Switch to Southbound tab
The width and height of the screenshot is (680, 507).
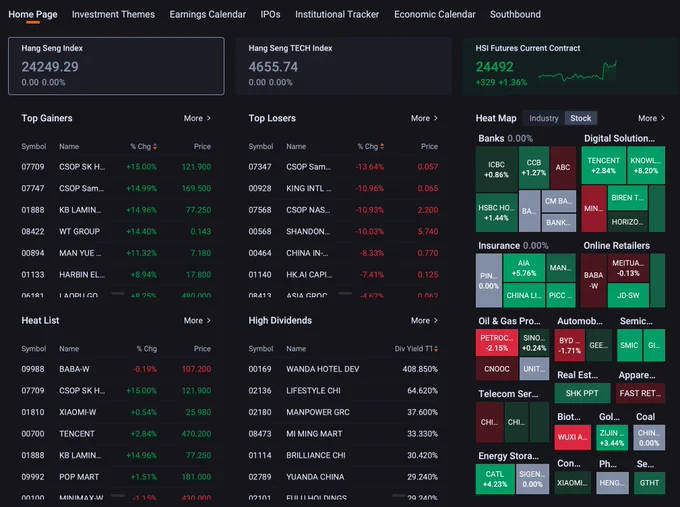pyautogui.click(x=515, y=14)
